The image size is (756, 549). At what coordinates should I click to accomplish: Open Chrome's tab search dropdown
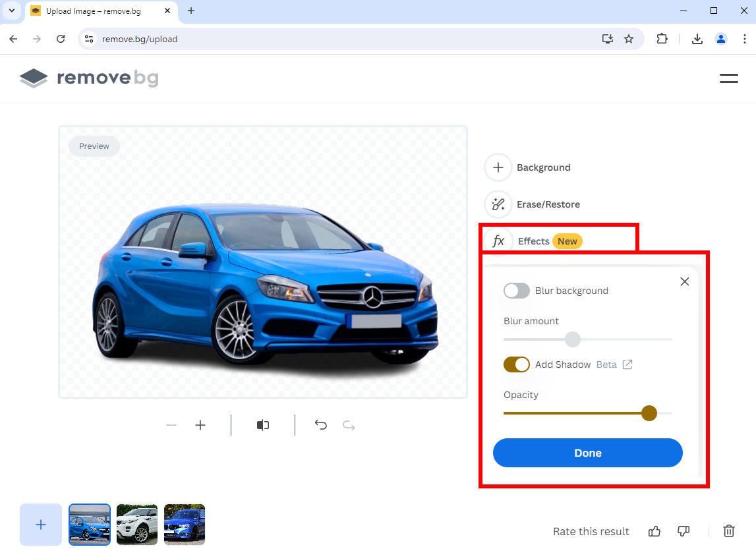point(12,11)
